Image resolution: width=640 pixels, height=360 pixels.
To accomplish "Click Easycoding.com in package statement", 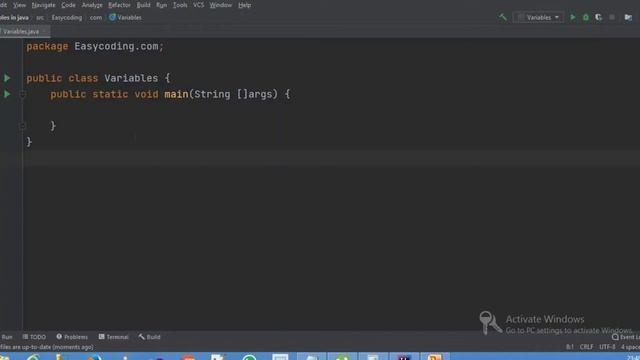I will [116, 47].
